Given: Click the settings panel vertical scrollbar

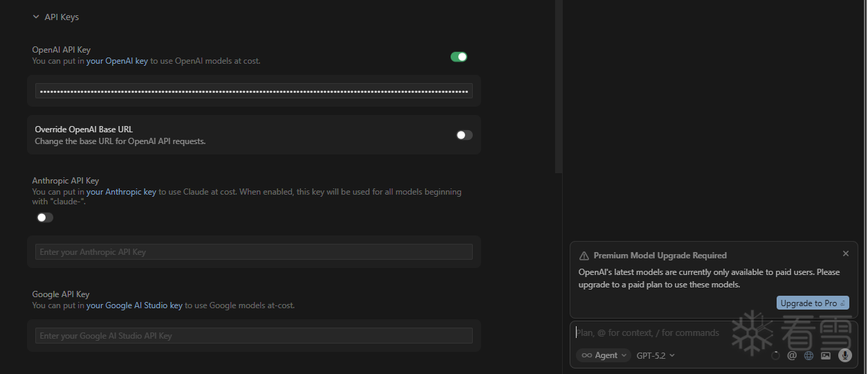Looking at the screenshot, I should [x=559, y=83].
